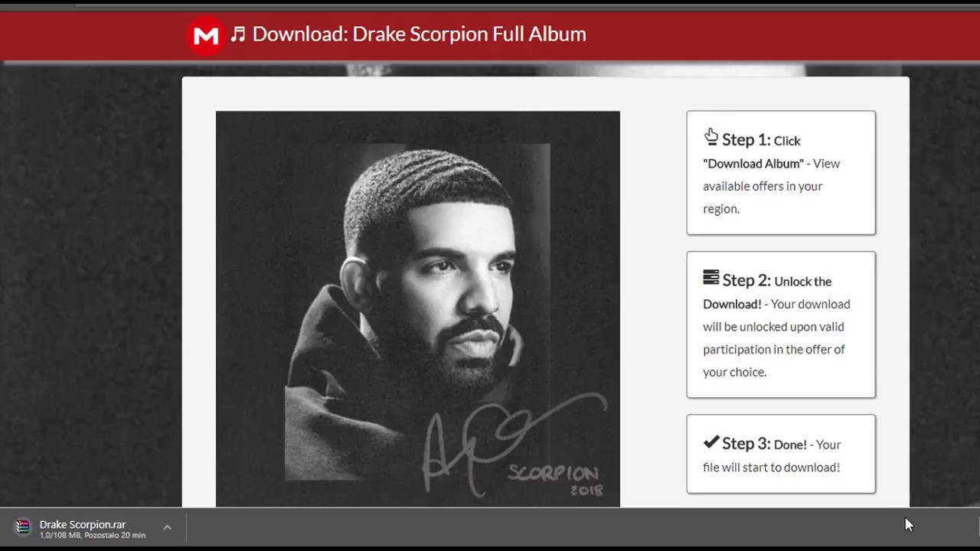The width and height of the screenshot is (980, 551).
Task: Click the bold "Unlock the Download!" text
Action: coord(767,292)
